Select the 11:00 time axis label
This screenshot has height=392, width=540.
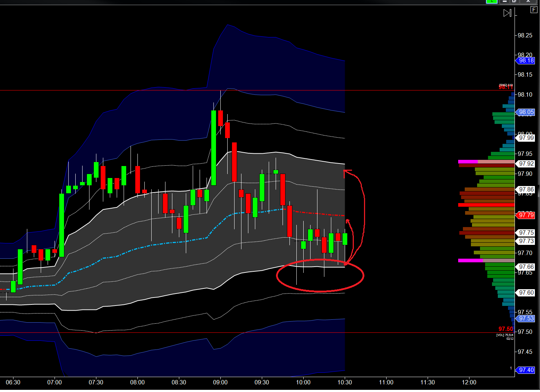(x=386, y=383)
